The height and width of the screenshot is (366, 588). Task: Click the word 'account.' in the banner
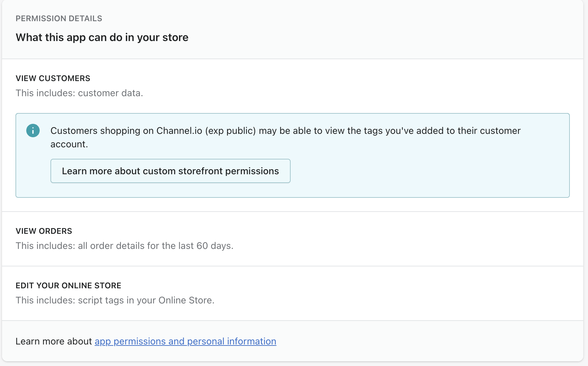pyautogui.click(x=69, y=144)
